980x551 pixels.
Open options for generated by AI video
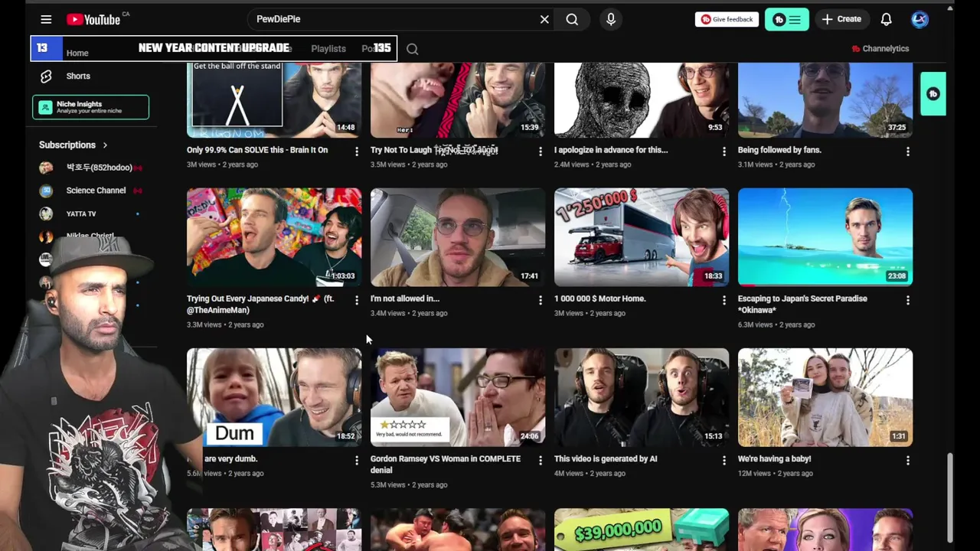(724, 461)
